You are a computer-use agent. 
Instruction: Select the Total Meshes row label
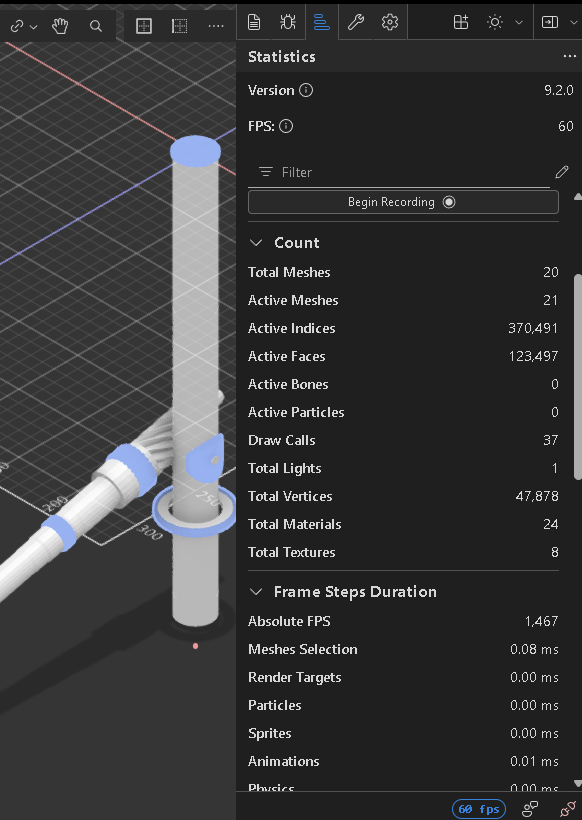pos(289,272)
